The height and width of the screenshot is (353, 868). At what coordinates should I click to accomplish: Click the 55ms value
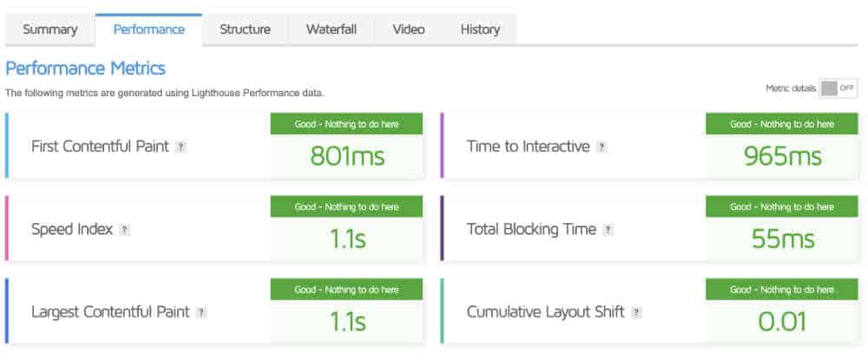click(783, 239)
